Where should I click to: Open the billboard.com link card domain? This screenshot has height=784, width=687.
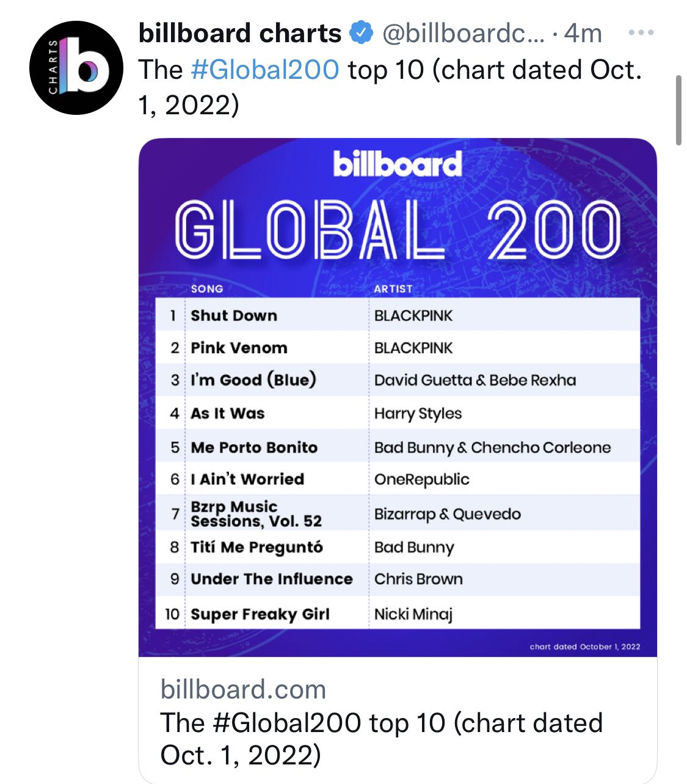243,689
